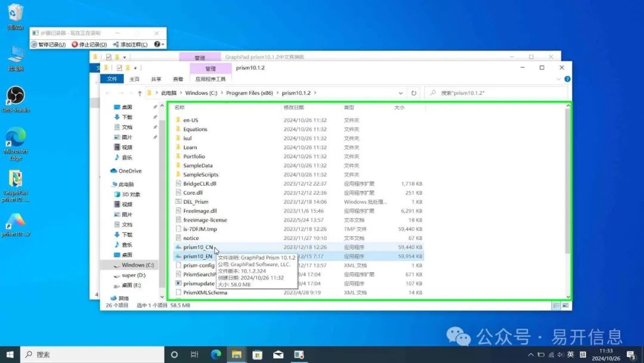This screenshot has height=363, width=644.
Task: Select the Manage contextual tab of prism10.1.2 window
Action: click(210, 68)
